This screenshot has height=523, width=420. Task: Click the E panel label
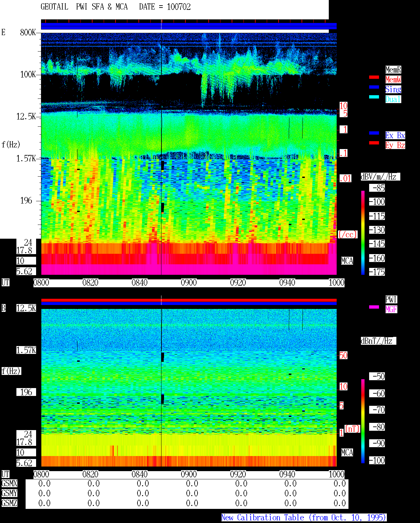point(3,32)
